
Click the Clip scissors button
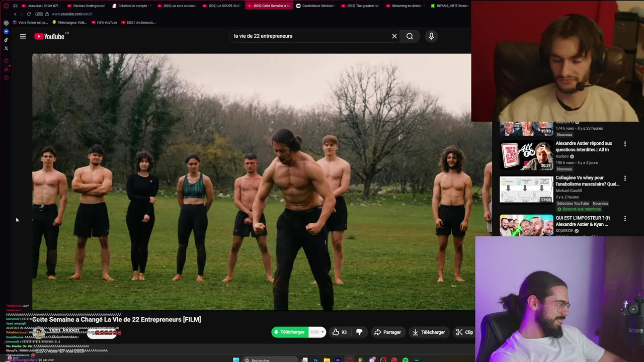pyautogui.click(x=464, y=332)
